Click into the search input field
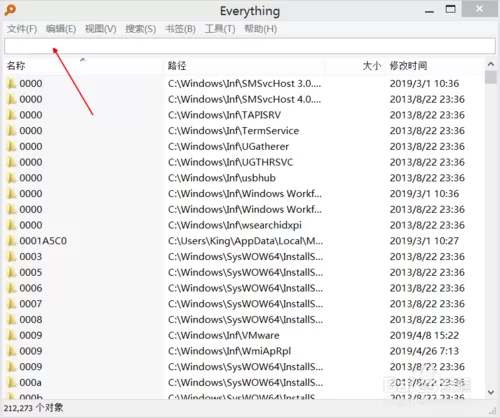Viewport: 500px width, 418px height. [250, 46]
